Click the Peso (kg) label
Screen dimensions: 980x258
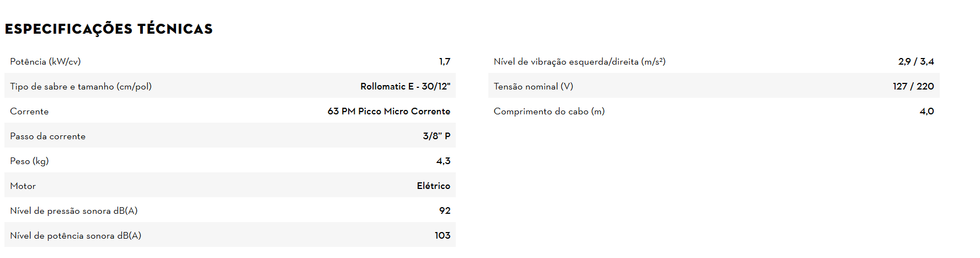[29, 161]
